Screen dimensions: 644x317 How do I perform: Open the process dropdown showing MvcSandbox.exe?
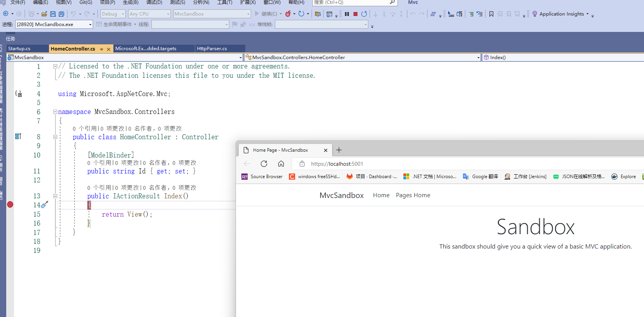pos(54,25)
